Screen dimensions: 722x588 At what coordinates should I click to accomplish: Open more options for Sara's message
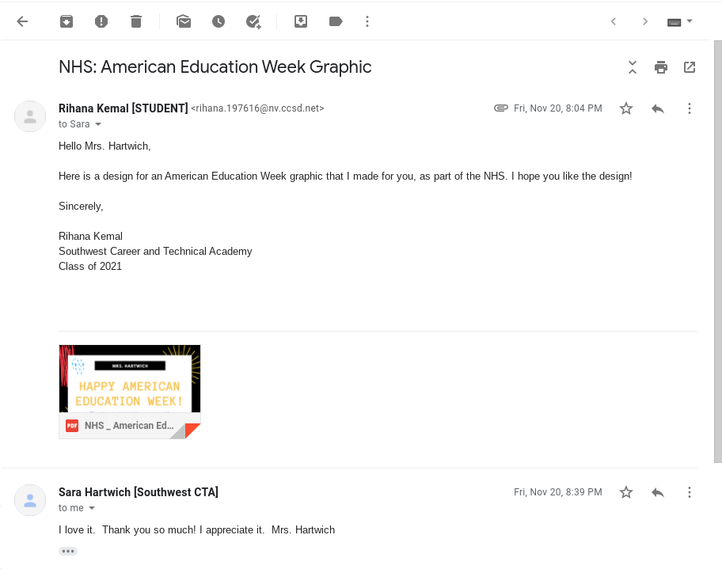[690, 492]
